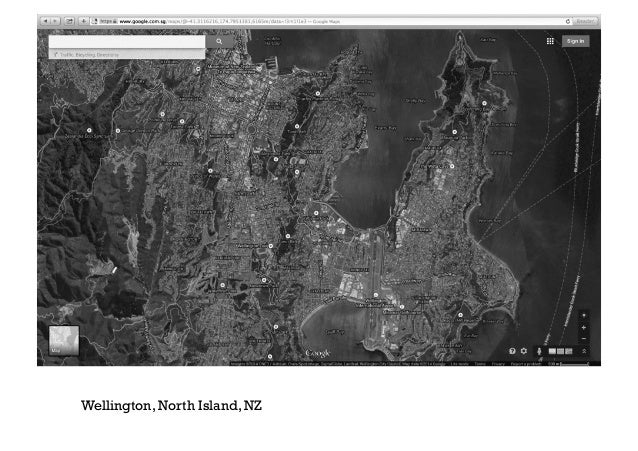This screenshot has height=451, width=638.
Task: Click the Reader button in address bar
Action: tap(586, 21)
